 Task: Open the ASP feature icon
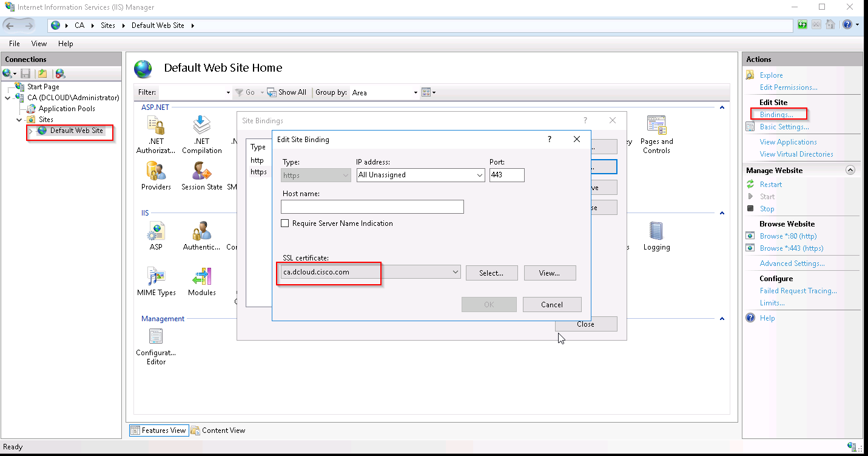coord(156,231)
